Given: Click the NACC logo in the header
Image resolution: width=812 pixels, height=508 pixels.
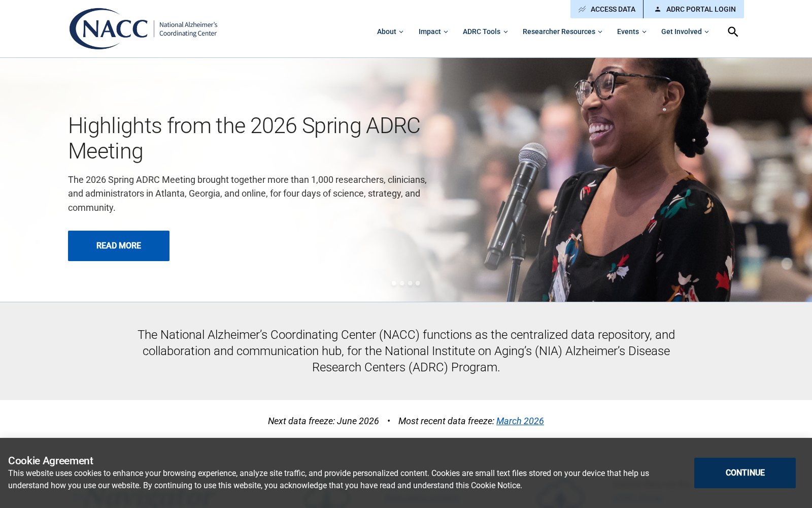Looking at the screenshot, I should pos(143,28).
